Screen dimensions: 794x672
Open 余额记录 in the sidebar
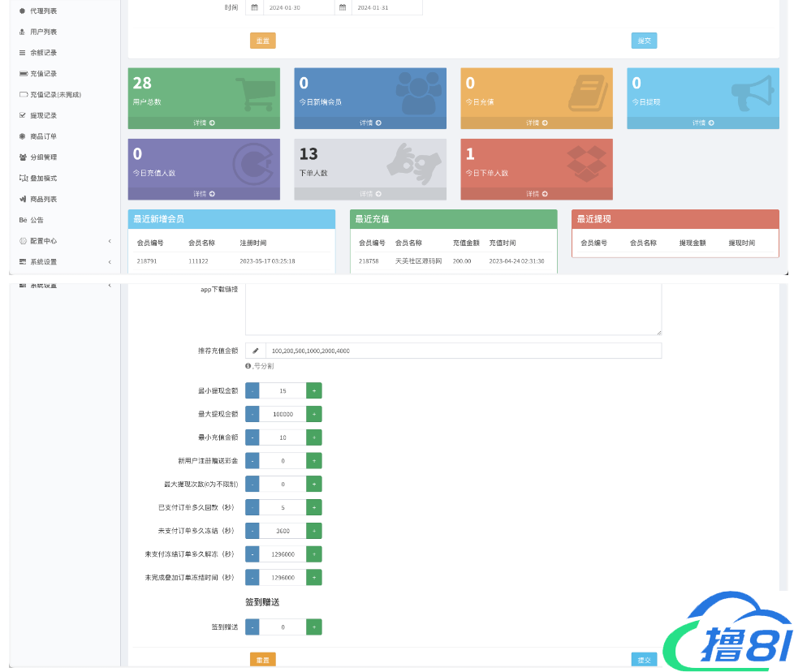[43, 53]
